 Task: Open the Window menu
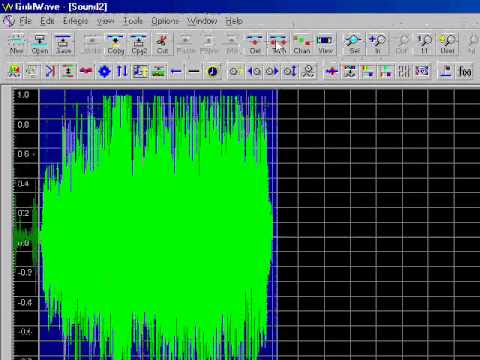click(x=202, y=21)
